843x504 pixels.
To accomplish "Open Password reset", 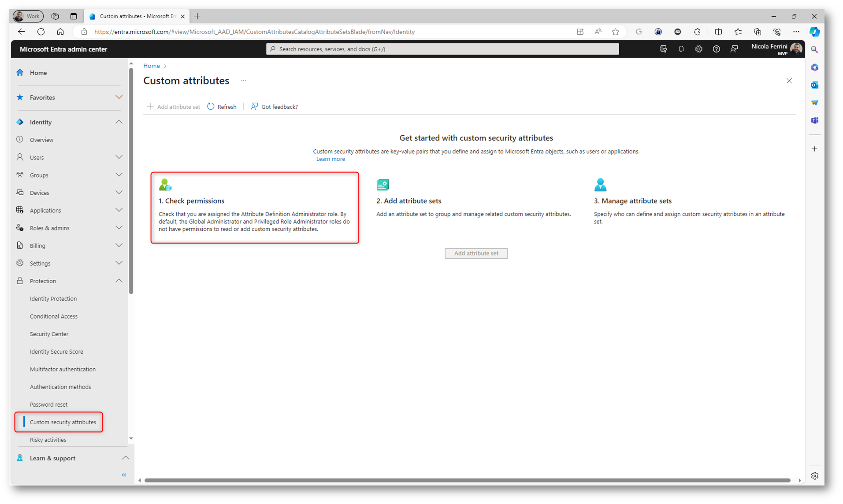I will point(48,404).
